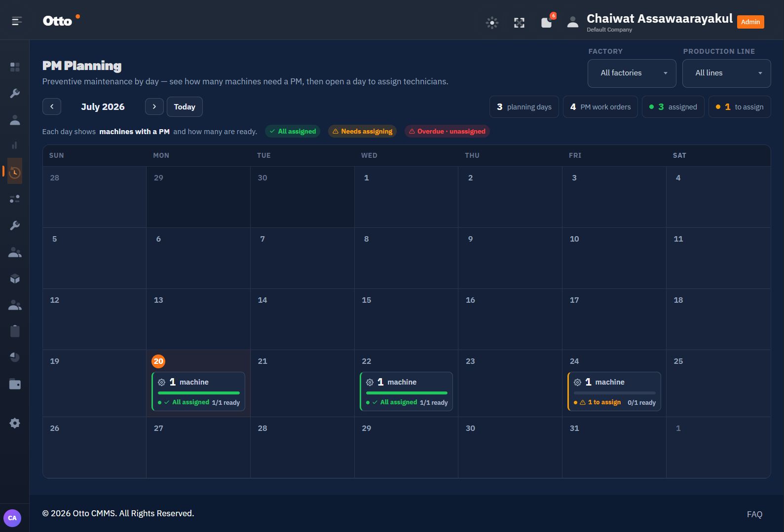
Task: Open the clipboard icon in sidebar
Action: (15, 331)
